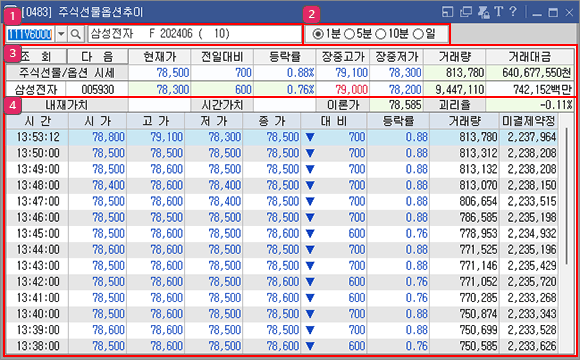Select the 13:39:00 row time cell
The width and height of the screenshot is (580, 360).
coord(37,330)
